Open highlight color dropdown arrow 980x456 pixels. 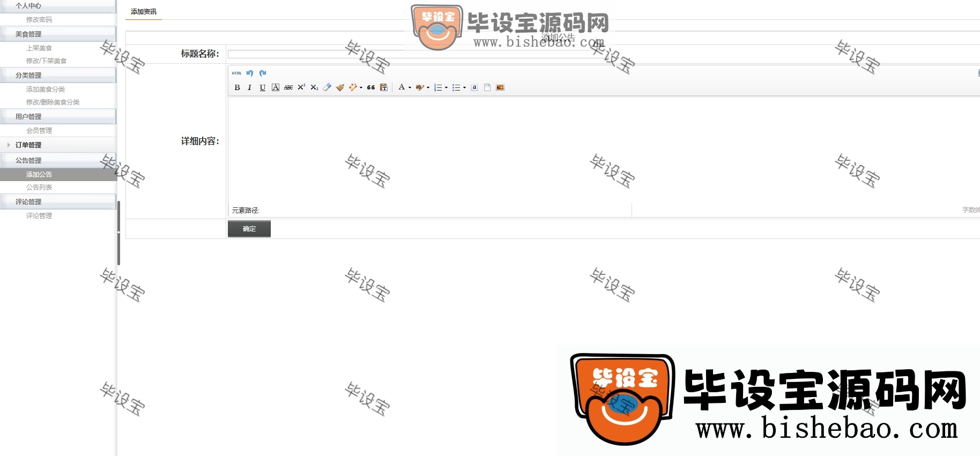coord(428,87)
